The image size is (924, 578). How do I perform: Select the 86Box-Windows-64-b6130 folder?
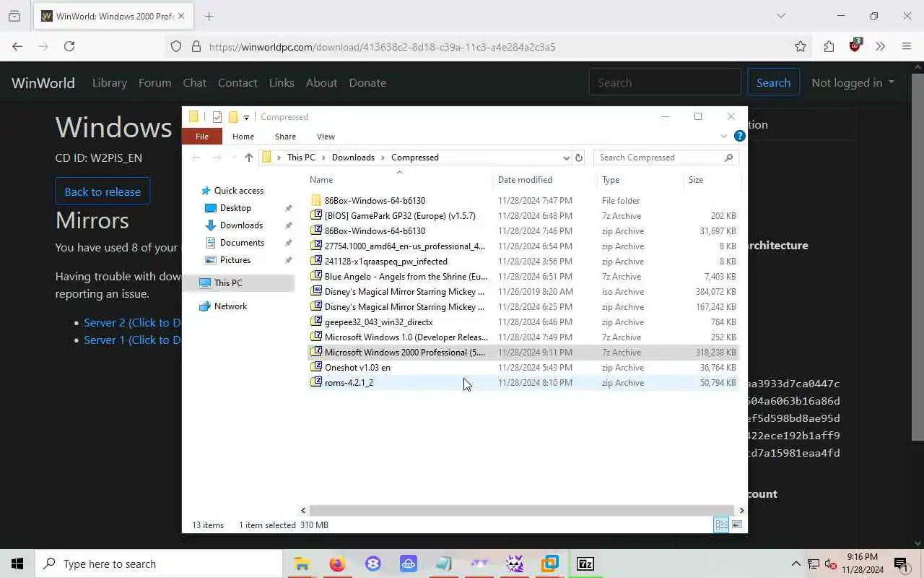(x=523, y=201)
